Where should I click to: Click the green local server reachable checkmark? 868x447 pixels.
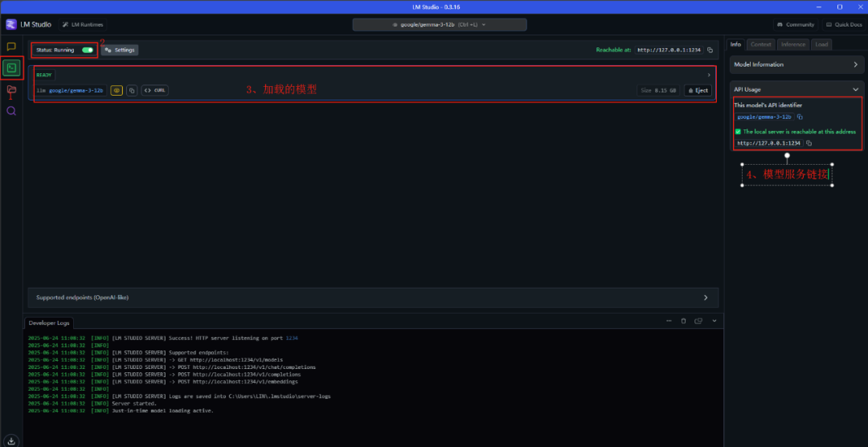tap(738, 132)
